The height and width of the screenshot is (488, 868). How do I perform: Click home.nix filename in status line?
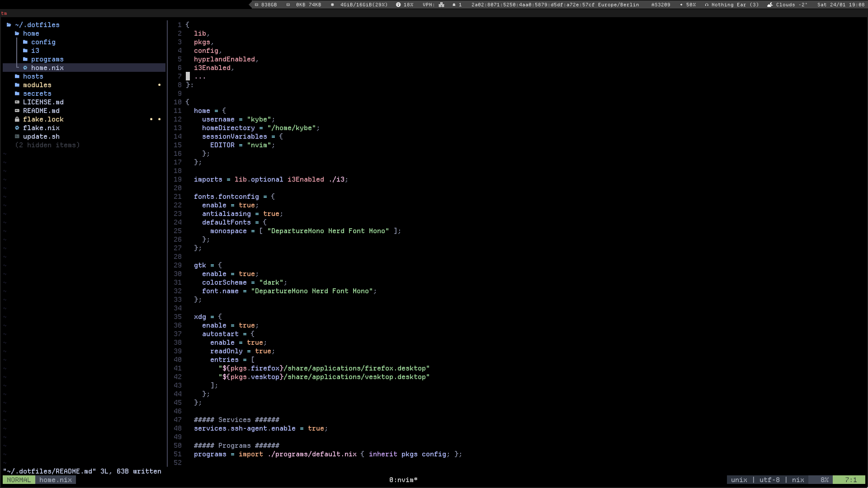[x=55, y=480]
